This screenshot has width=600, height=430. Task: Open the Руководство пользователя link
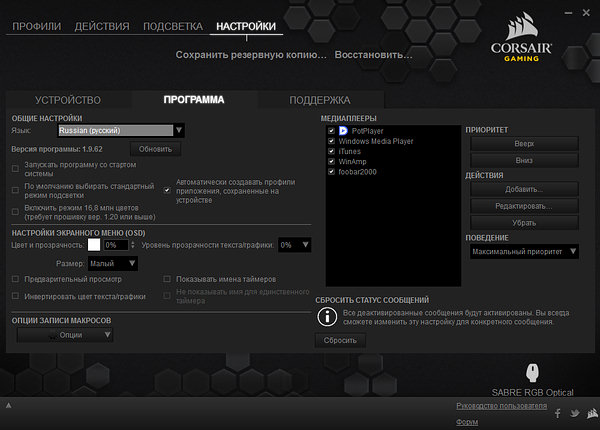point(501,406)
